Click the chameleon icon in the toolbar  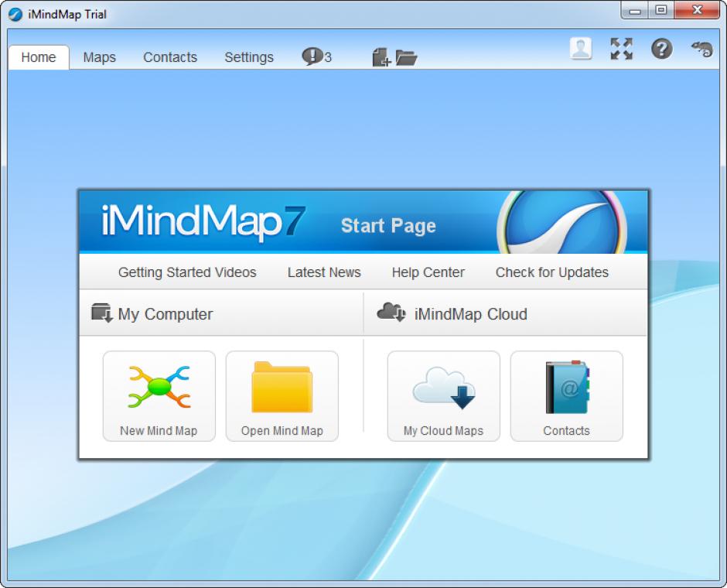[702, 49]
